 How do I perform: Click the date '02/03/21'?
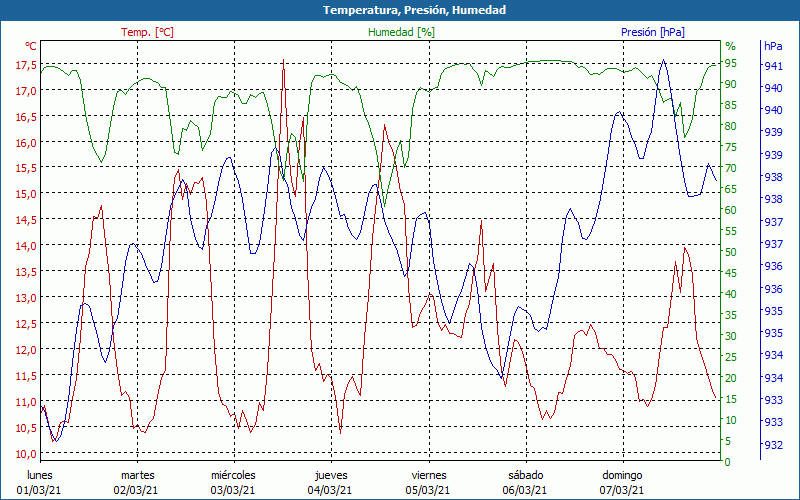click(x=136, y=490)
